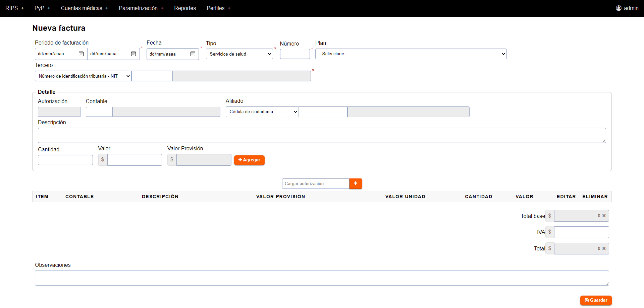Focus the Cantidad input field
Image resolution: width=644 pixels, height=308 pixels.
65,160
